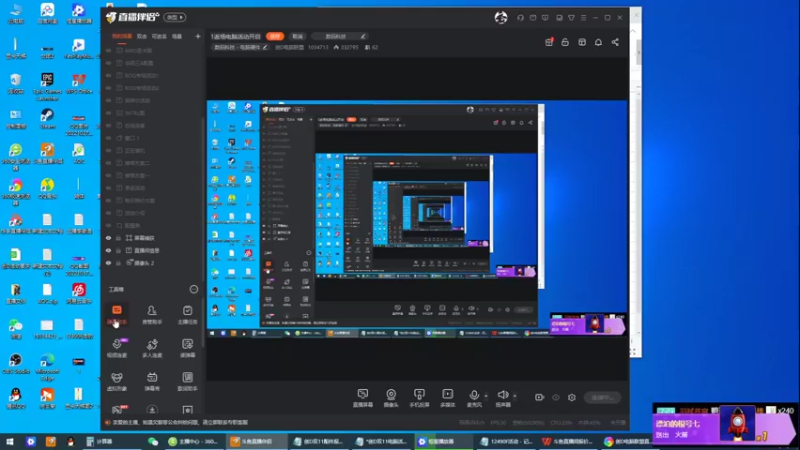Screen dimensions: 800x450
Task: Open the orange 弹幕助手 toolbox tool
Action: (x=117, y=314)
